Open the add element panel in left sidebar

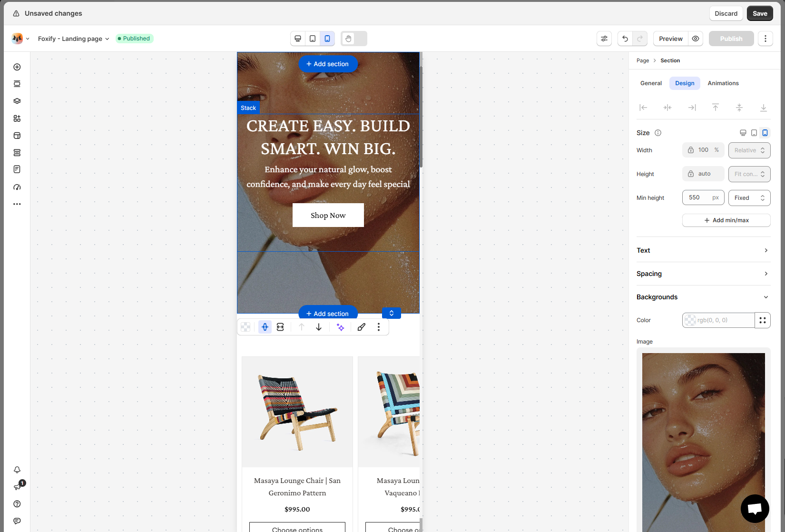[17, 67]
